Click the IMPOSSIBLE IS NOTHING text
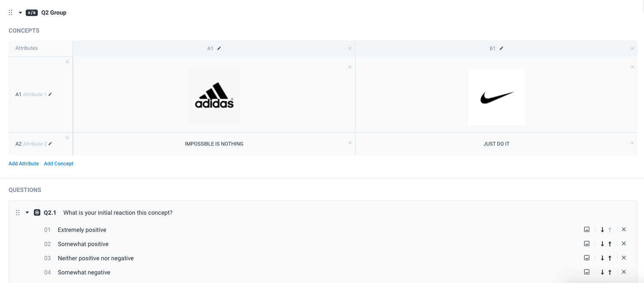Screen dimensions: 644x283 click(x=214, y=144)
